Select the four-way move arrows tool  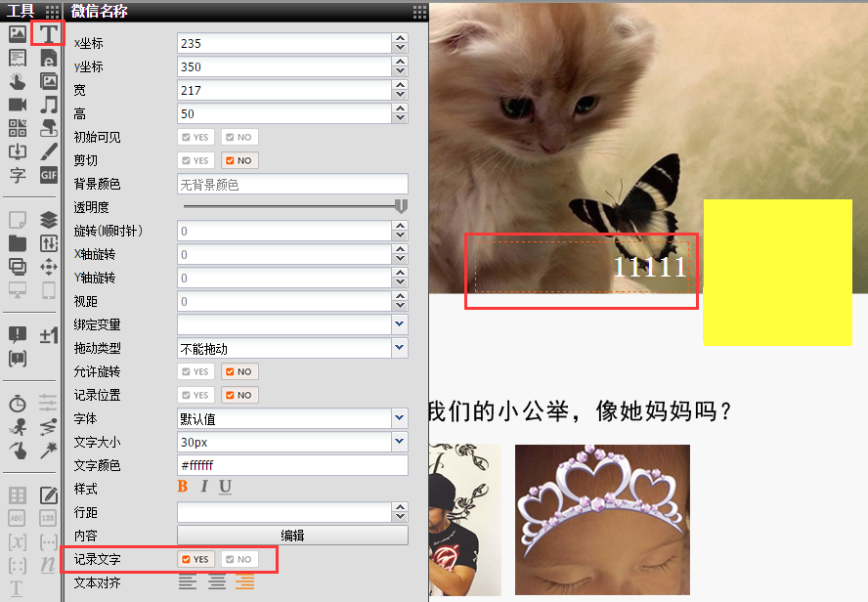coord(49,267)
